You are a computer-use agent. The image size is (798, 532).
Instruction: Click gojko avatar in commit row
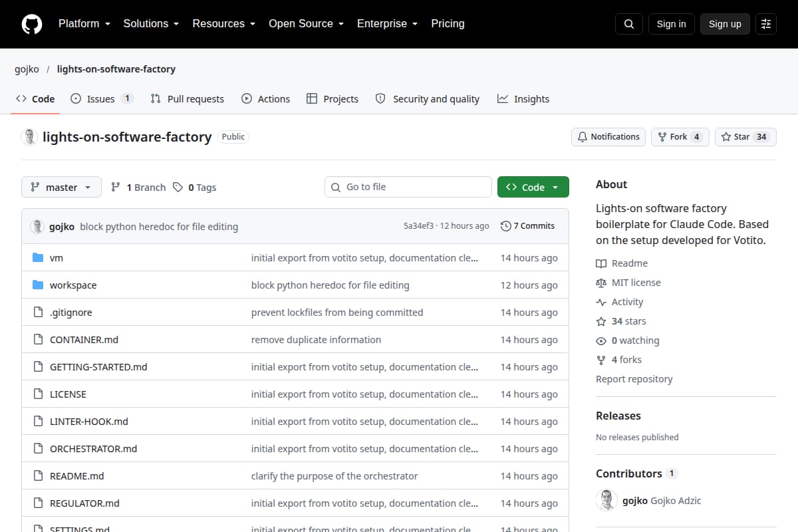(x=37, y=226)
